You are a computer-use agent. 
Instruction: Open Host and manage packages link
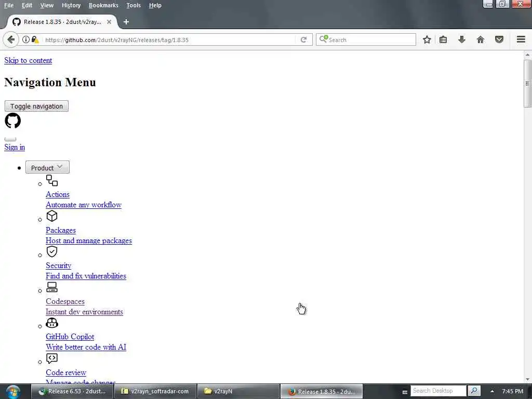tap(89, 241)
